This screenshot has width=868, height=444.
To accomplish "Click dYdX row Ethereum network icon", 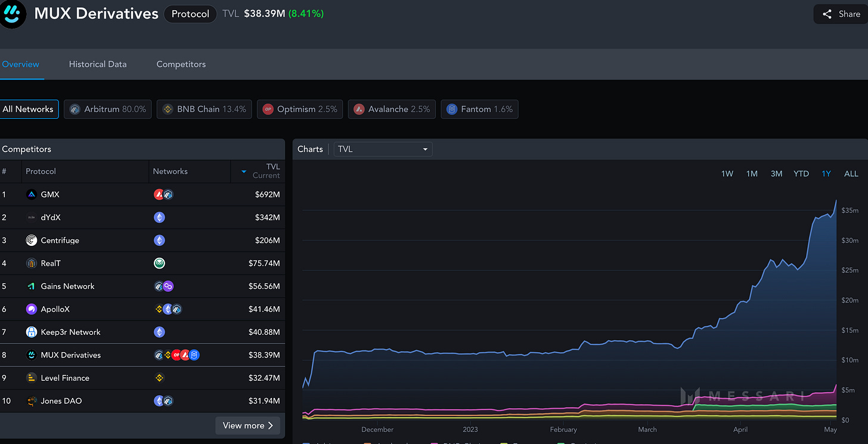I will (x=159, y=217).
